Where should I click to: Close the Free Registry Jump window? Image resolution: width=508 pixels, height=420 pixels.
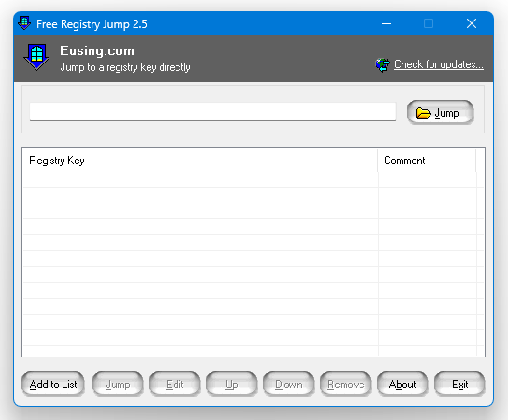click(x=472, y=23)
